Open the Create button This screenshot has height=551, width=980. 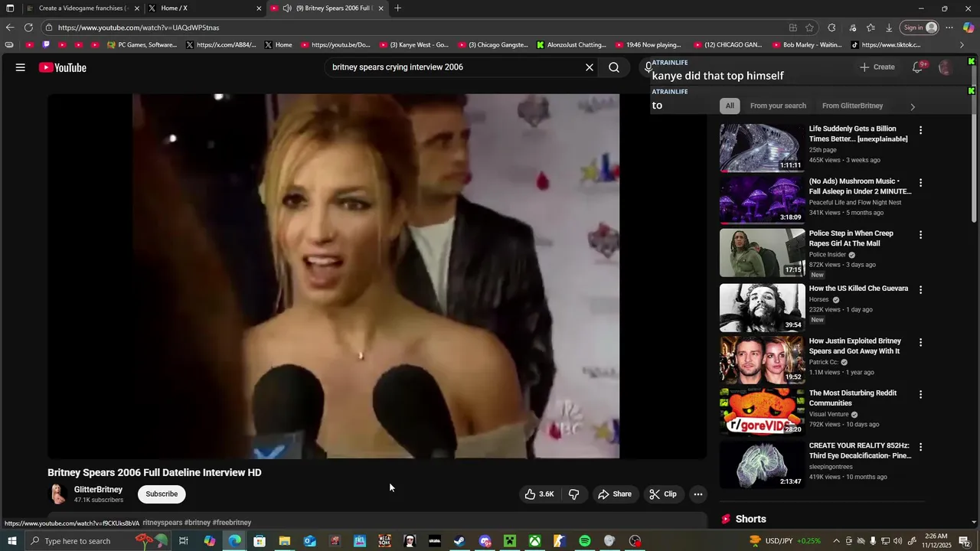(877, 67)
